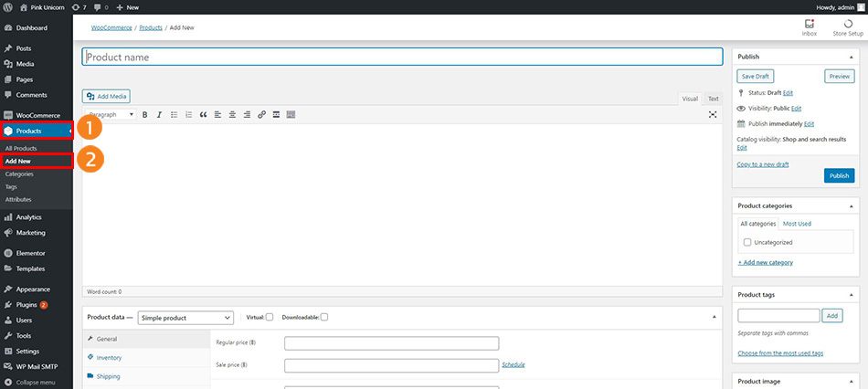Insert a blockquote in the editor
Viewport: 868px width, 389px height.
tap(203, 115)
